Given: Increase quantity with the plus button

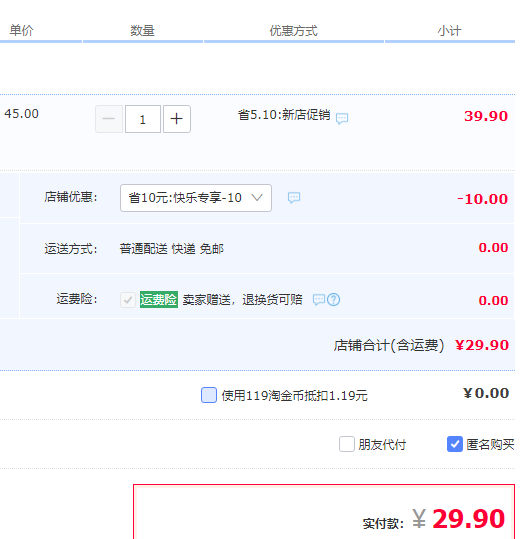Looking at the screenshot, I should click(177, 119).
